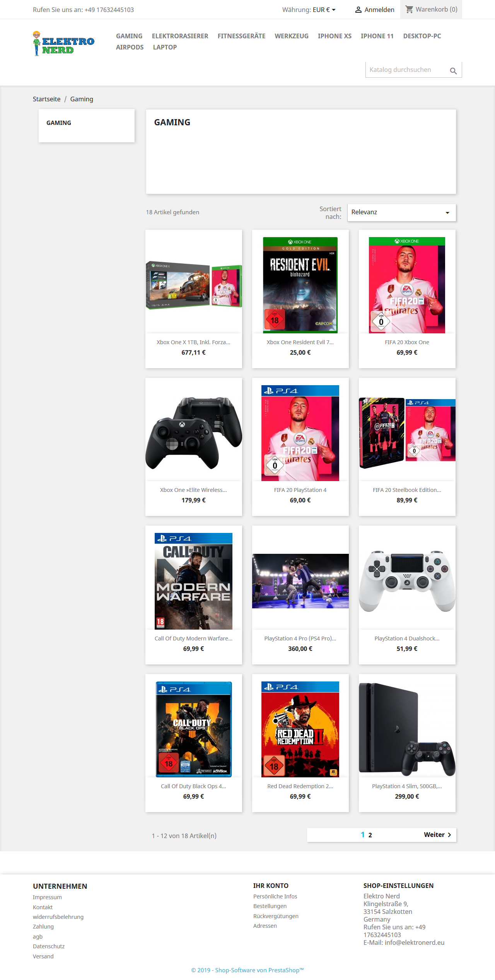Open the Resident Evil 7 product thumbnail
The image size is (495, 980).
(x=300, y=285)
